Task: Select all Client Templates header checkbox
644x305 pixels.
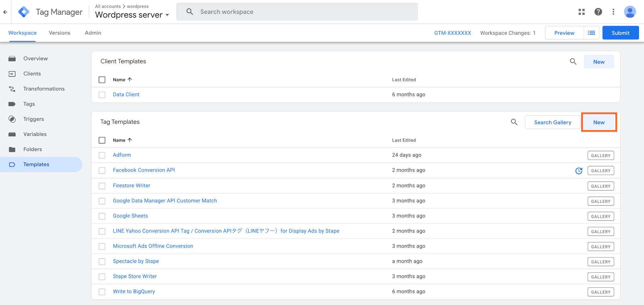Action: pyautogui.click(x=102, y=80)
